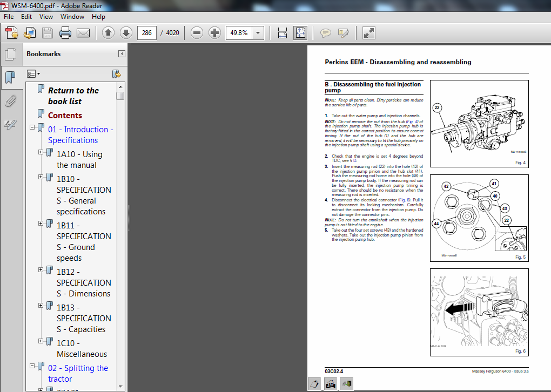Click the Fig. 6 connector illustration
The image size is (551, 392).
[479, 312]
